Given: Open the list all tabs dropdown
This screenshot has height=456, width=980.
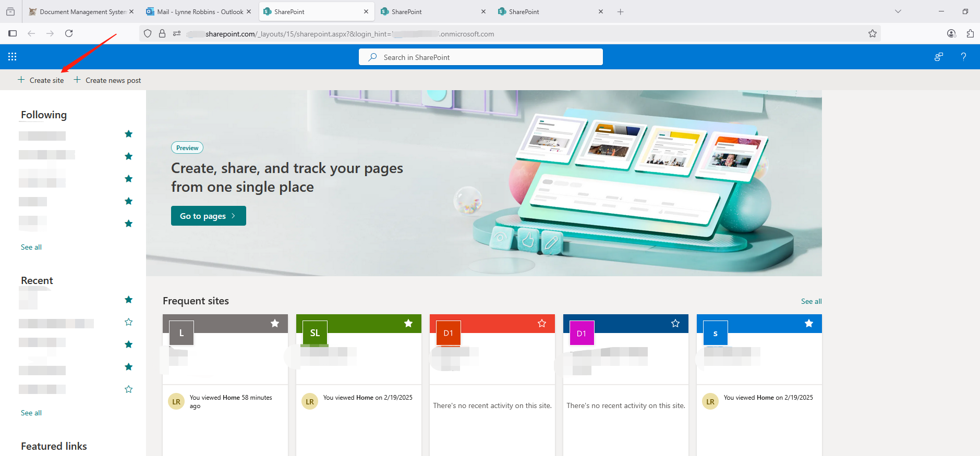Looking at the screenshot, I should tap(898, 11).
